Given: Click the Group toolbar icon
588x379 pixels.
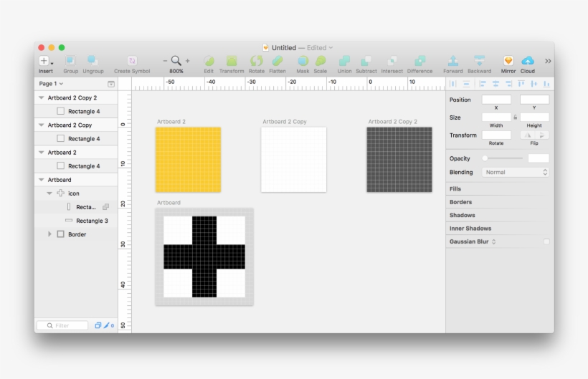Looking at the screenshot, I should pos(70,61).
